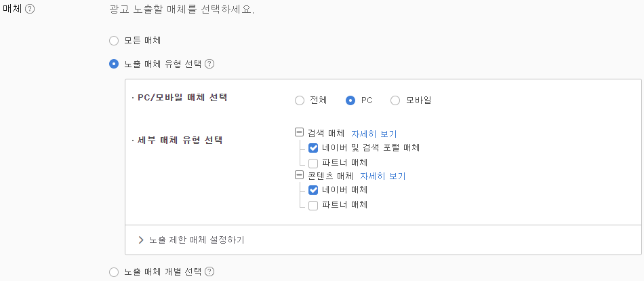Screen dimensions: 644x281
Task: Collapse the 검색 매체 tree group
Action: click(299, 133)
